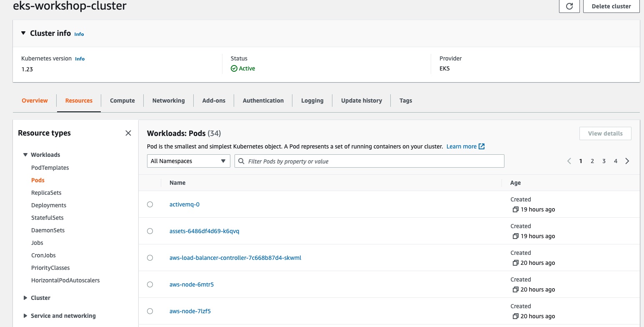Open the All Namespaces dropdown
The image size is (644, 327).
click(188, 161)
